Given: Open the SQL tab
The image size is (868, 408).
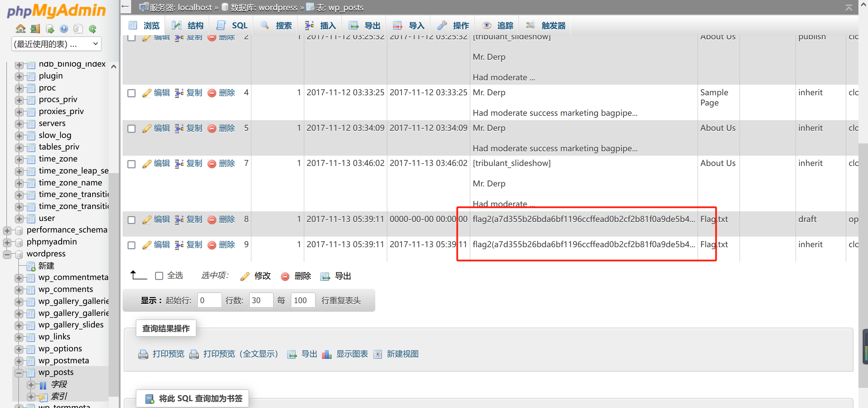Looking at the screenshot, I should pos(232,26).
